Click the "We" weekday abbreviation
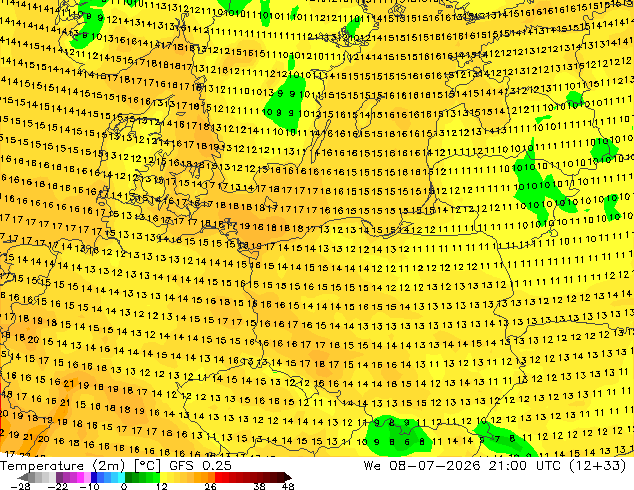634x490 pixels. 372,465
